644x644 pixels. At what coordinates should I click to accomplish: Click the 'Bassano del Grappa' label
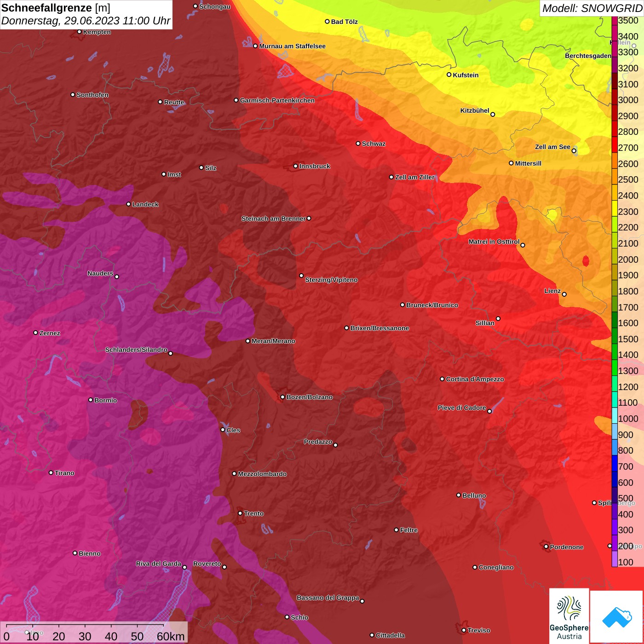click(328, 598)
